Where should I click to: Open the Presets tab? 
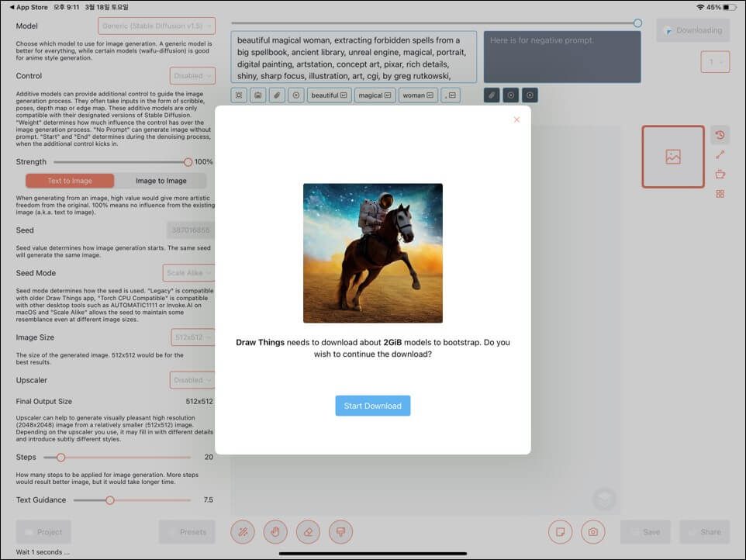(187, 532)
